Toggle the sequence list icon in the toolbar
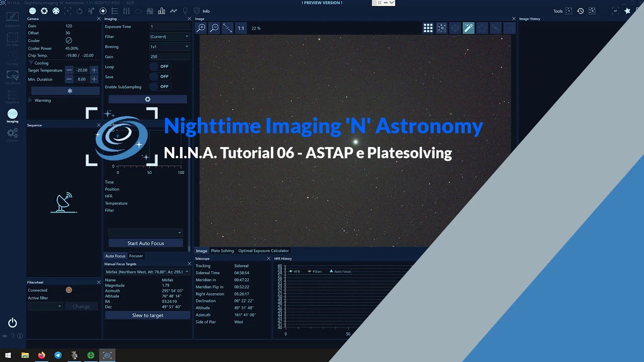 [x=115, y=11]
